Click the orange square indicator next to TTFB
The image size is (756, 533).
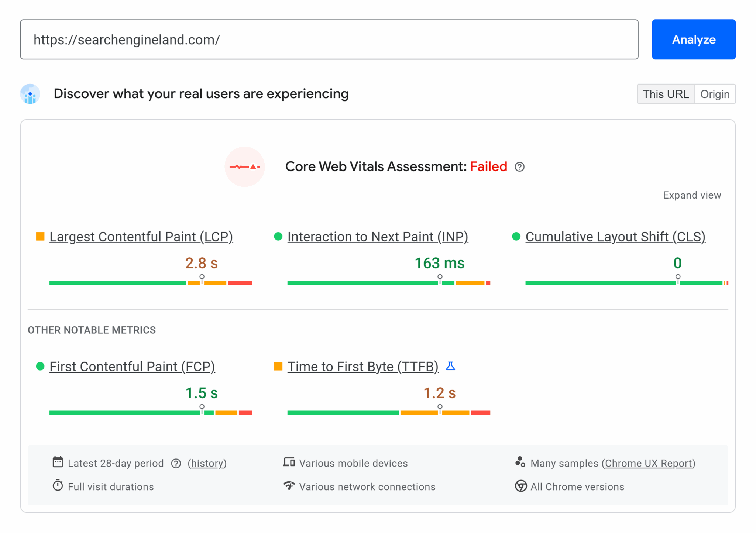pyautogui.click(x=278, y=366)
